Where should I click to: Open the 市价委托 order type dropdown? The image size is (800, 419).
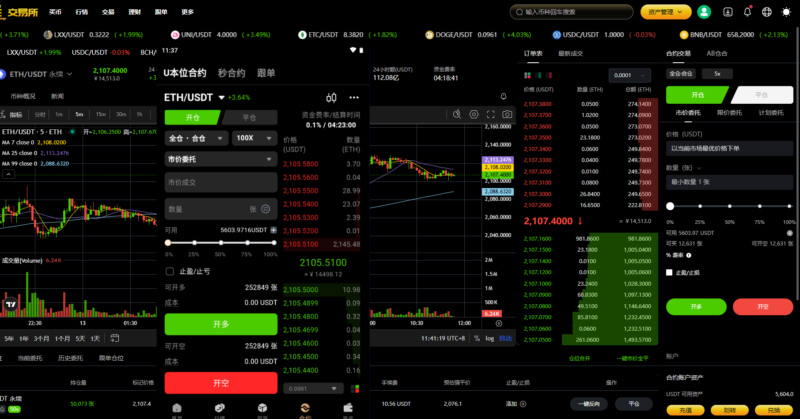pos(220,159)
